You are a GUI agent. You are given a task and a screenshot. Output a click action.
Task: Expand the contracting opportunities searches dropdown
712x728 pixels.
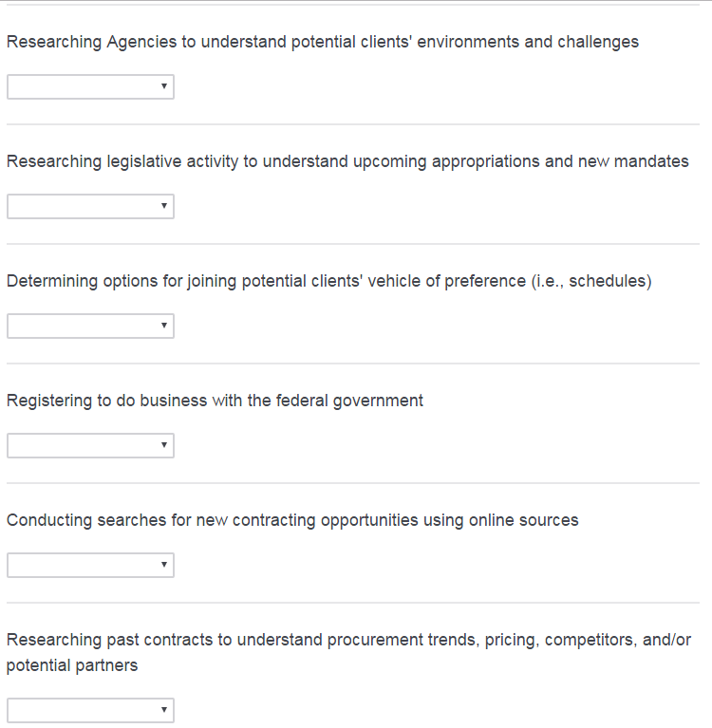pos(90,566)
